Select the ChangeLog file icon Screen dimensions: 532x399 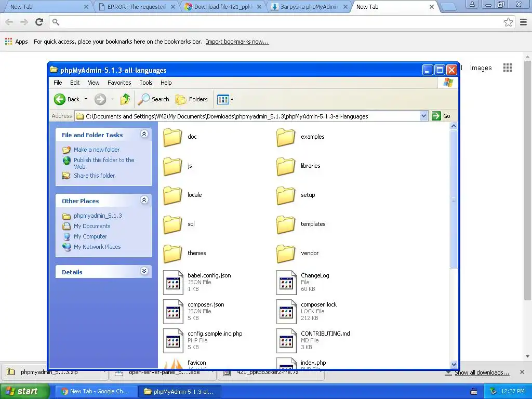click(x=286, y=282)
